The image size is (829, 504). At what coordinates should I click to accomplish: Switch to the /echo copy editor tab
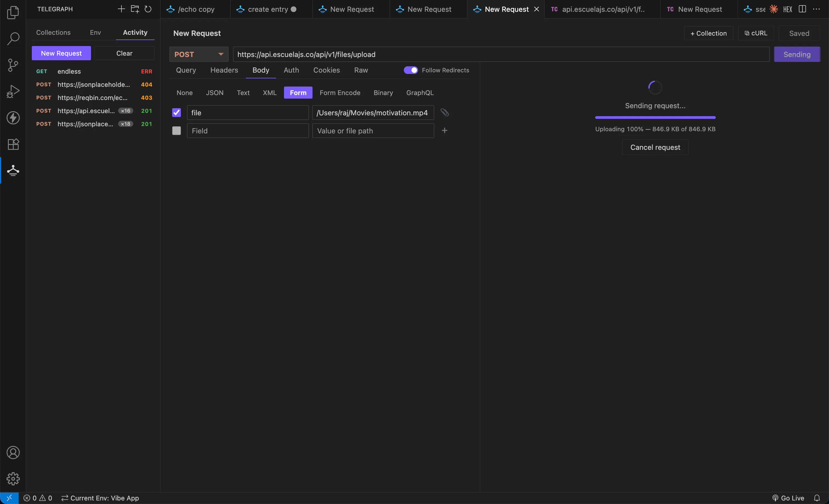coord(195,9)
